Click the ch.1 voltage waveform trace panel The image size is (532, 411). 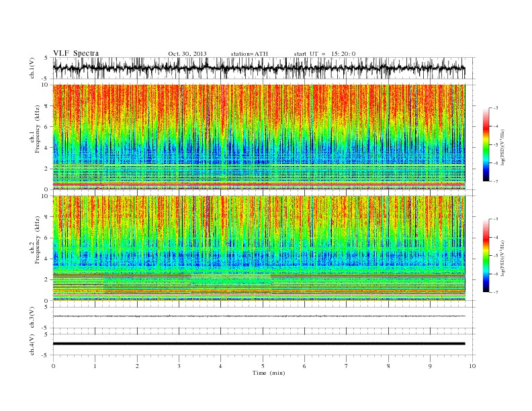pos(264,68)
